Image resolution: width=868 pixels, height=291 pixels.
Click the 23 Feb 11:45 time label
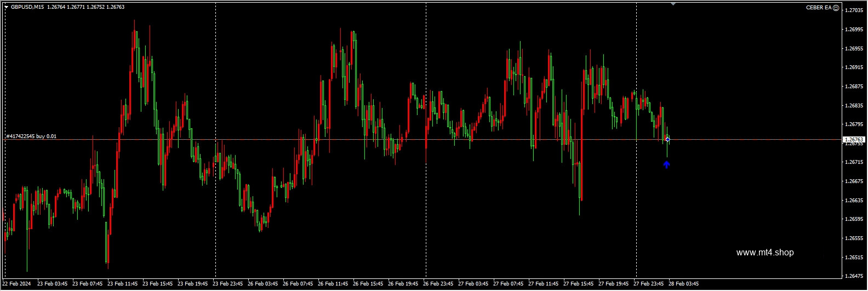[123, 284]
